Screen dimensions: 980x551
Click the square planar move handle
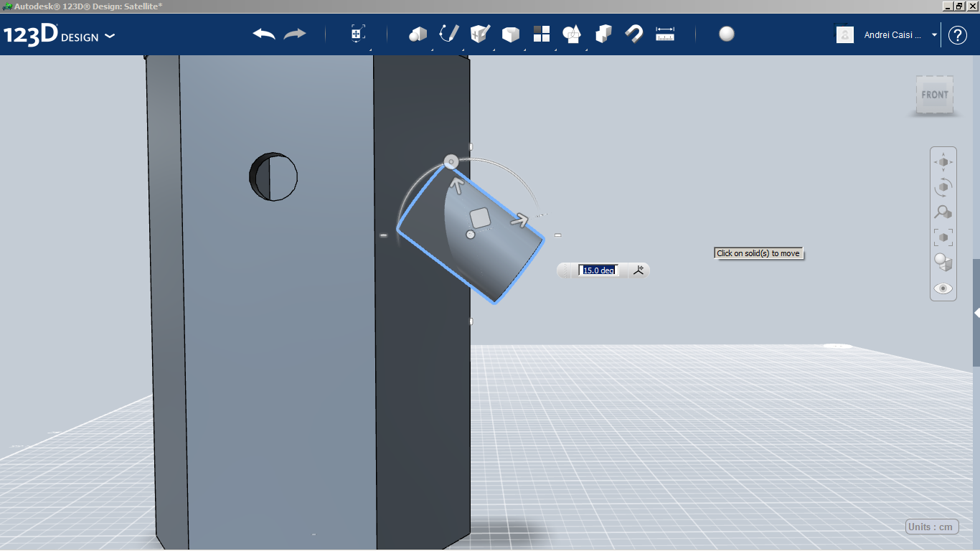click(480, 218)
